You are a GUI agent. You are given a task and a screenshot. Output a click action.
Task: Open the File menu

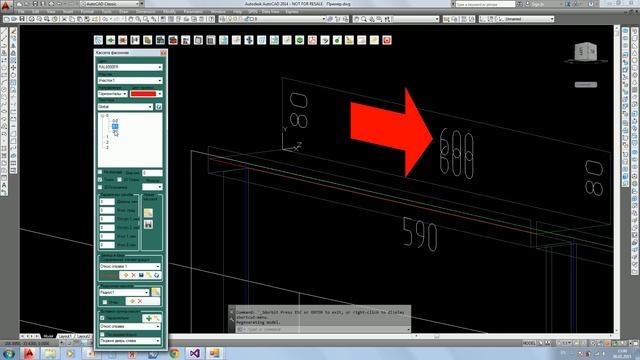[22, 11]
